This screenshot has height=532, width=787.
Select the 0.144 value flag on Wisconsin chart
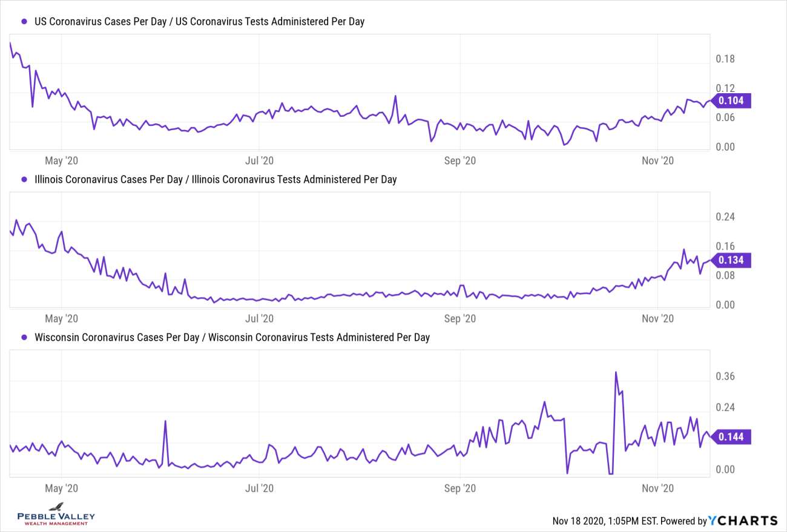732,437
